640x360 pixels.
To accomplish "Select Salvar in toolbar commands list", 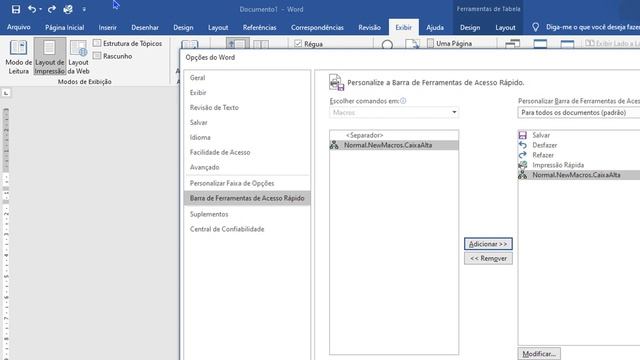I will point(579,135).
